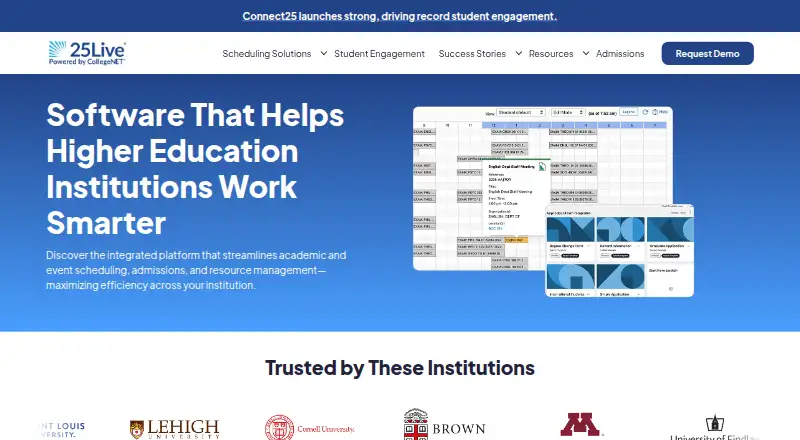800x440 pixels.
Task: Expand the chevron beside Scheduling Solutions
Action: (x=323, y=53)
